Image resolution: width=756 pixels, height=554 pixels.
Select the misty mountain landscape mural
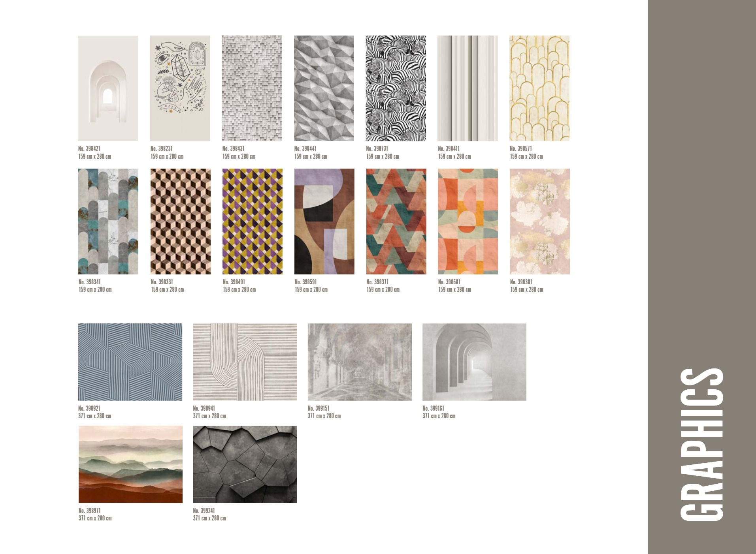click(x=130, y=464)
